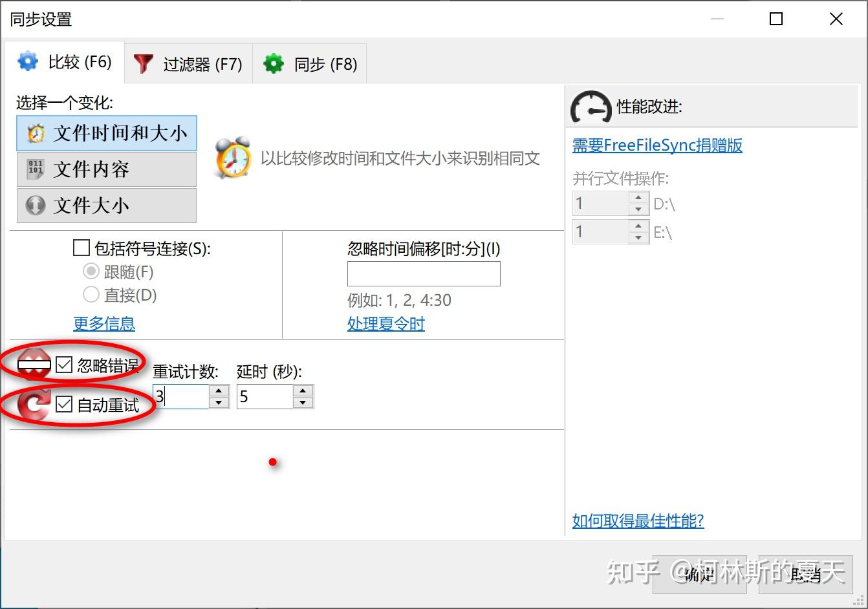868x609 pixels.
Task: Click the red retry arrow icon
Action: 34,405
